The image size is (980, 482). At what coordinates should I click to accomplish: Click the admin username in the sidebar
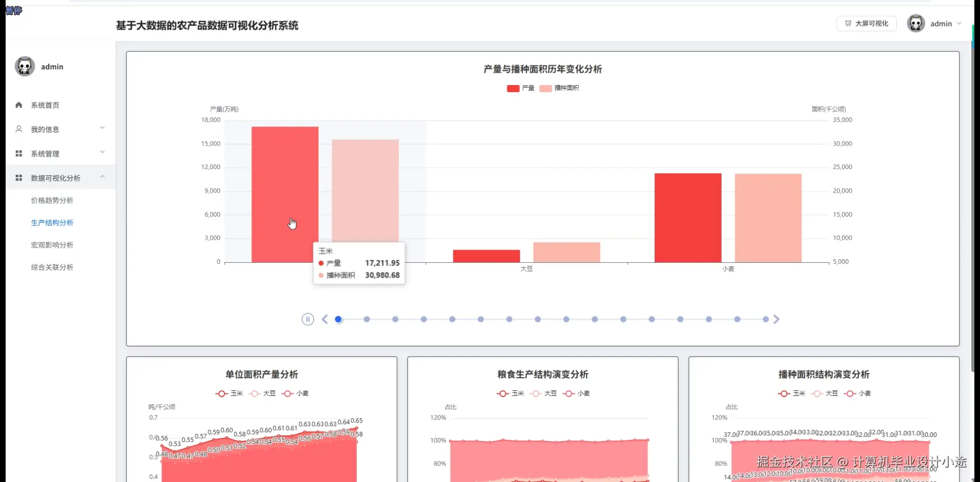pyautogui.click(x=52, y=67)
